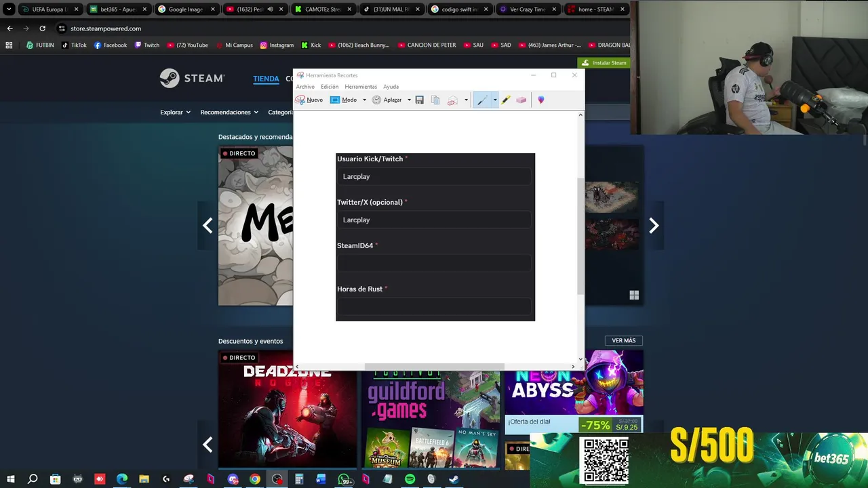Select the yellow Highlighter tool
Viewport: 868px width, 488px height.
[506, 100]
